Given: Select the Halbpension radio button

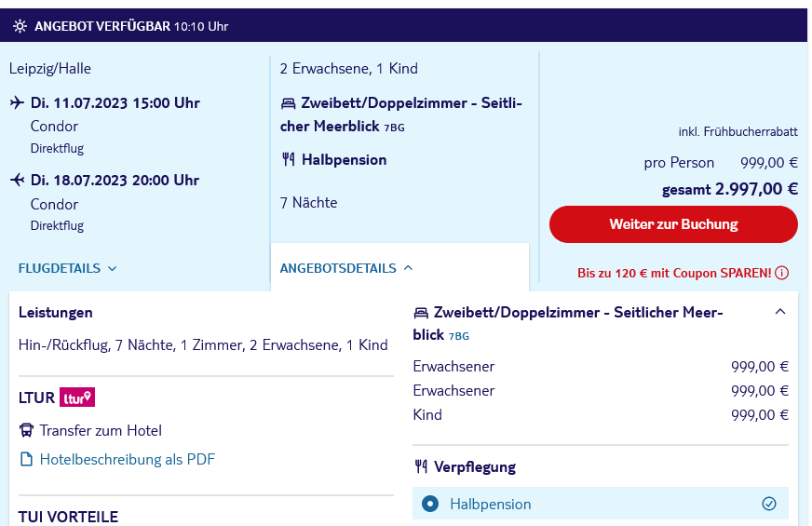Looking at the screenshot, I should click(430, 504).
